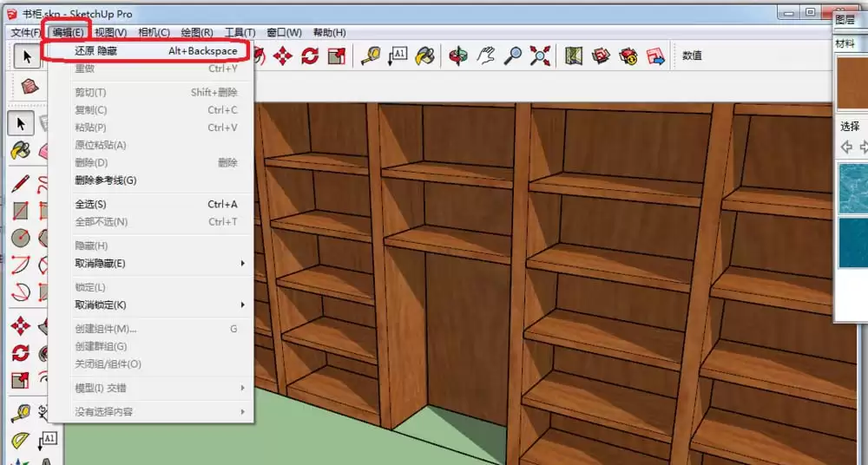Open the Add Location map tool

coord(574,56)
